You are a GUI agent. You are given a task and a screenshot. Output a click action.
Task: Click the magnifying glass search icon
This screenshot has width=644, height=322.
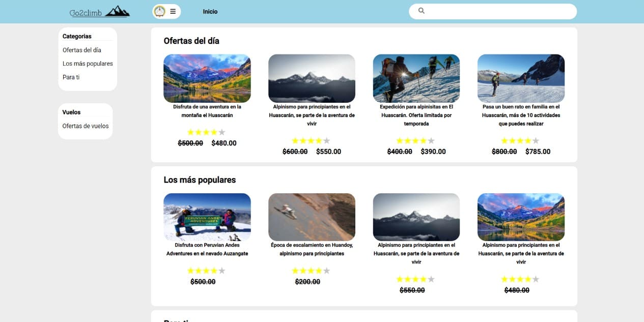click(x=422, y=11)
